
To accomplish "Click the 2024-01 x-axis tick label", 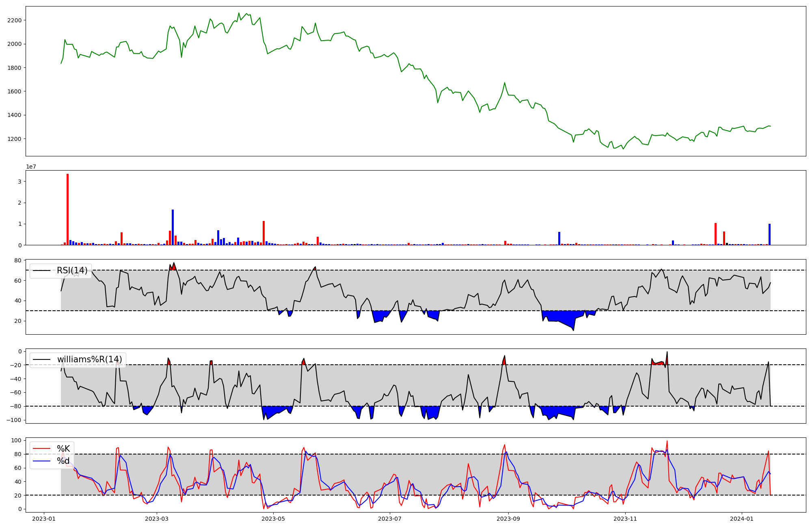I will click(x=742, y=519).
